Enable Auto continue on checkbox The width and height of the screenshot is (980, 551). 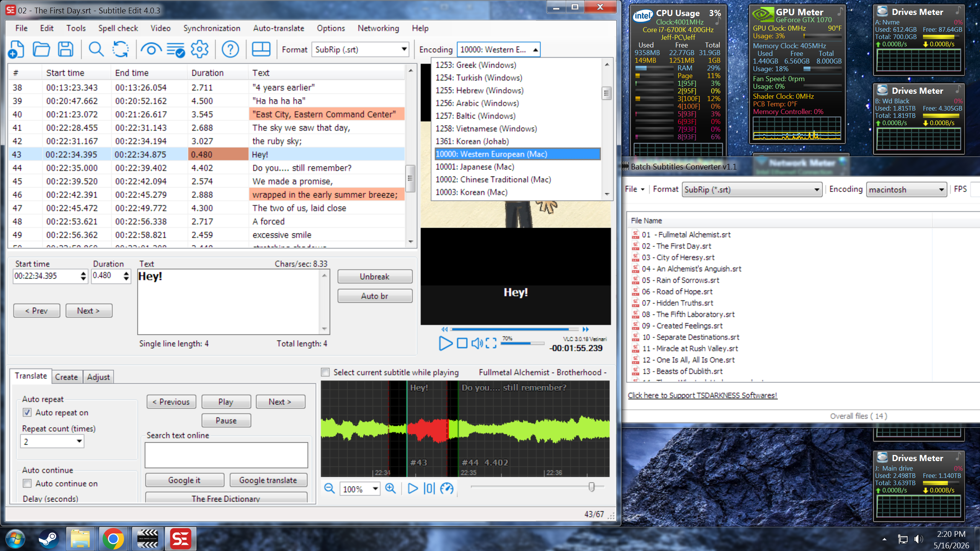point(27,484)
